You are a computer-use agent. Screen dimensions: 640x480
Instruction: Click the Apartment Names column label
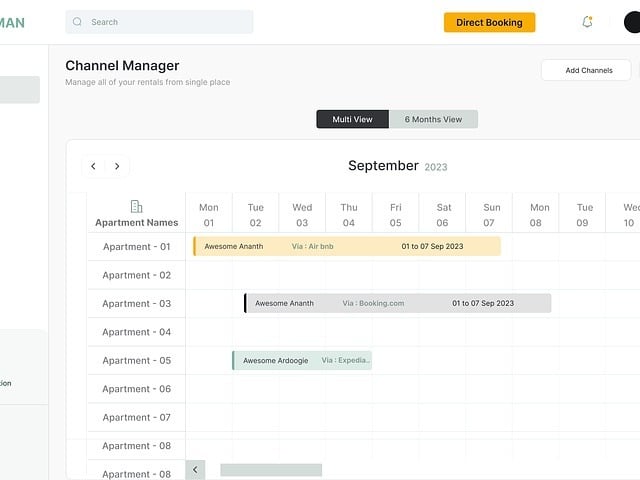[136, 222]
